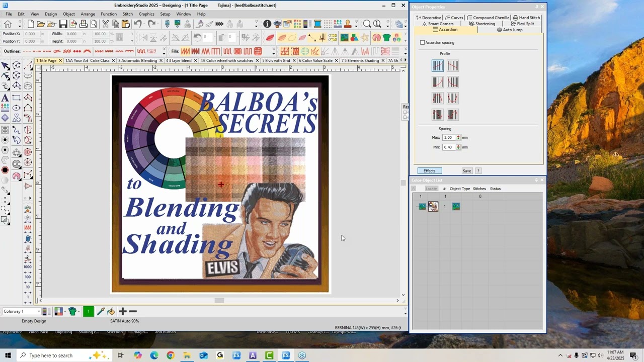Click the Save button in Object Properties
The height and width of the screenshot is (362, 644).
click(x=467, y=171)
